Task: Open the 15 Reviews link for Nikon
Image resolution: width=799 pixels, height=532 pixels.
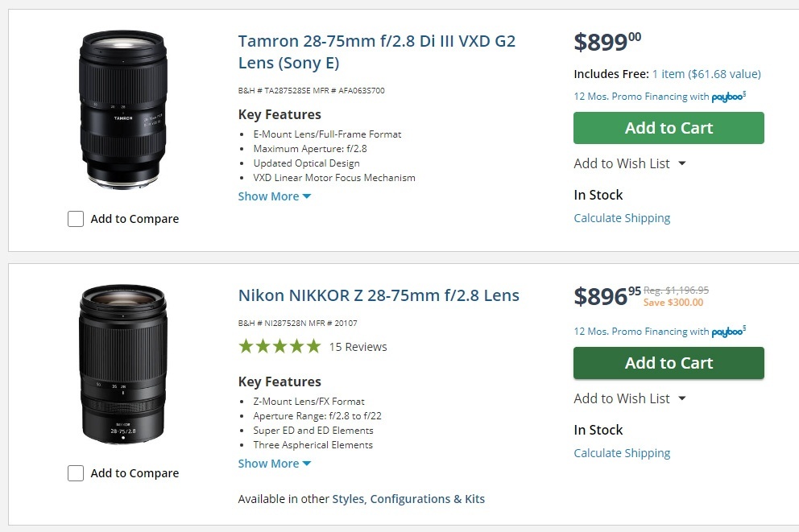Action: pos(358,347)
